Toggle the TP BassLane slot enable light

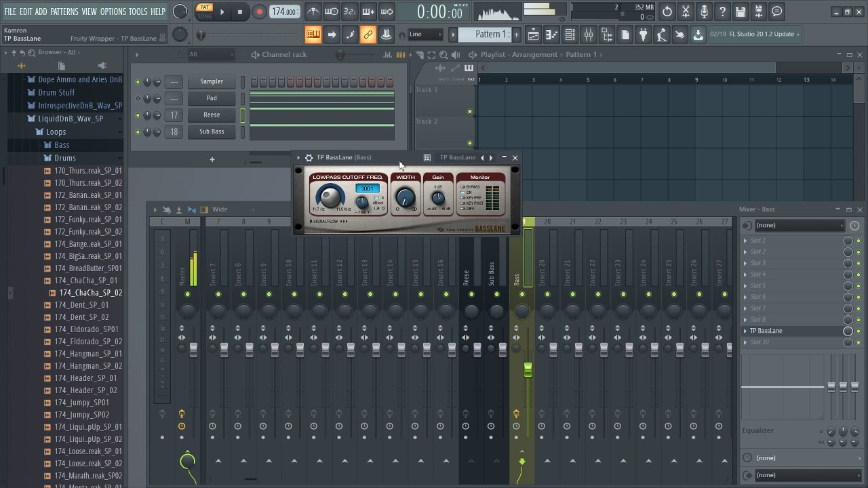pyautogui.click(x=859, y=331)
